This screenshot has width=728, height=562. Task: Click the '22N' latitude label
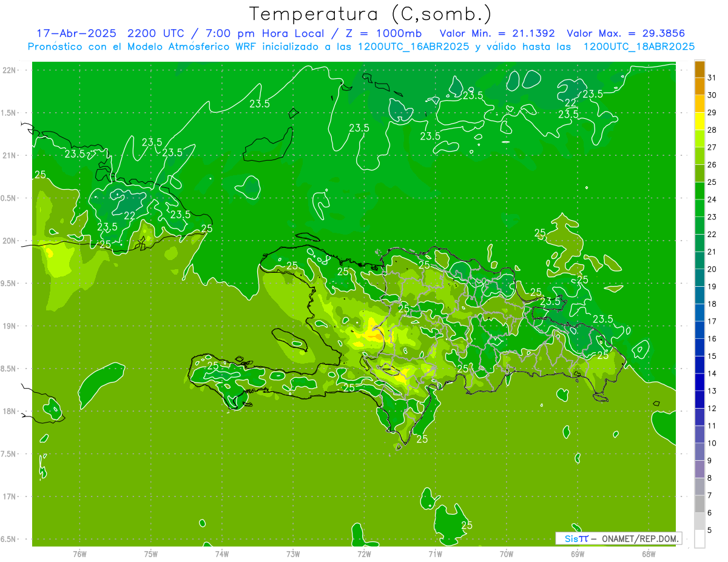pyautogui.click(x=10, y=70)
